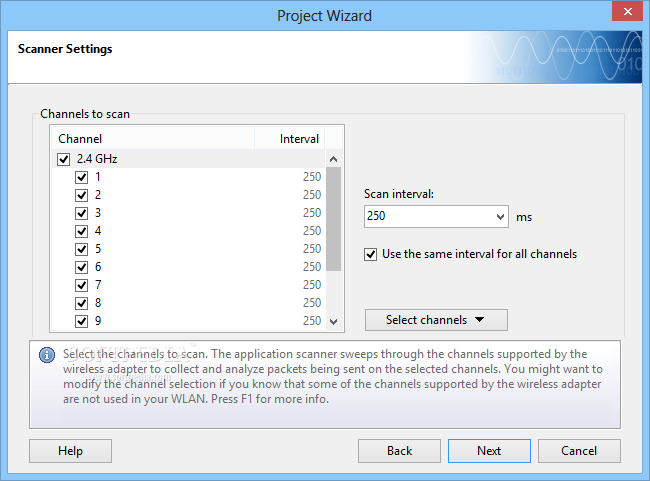
Task: Click the info icon in the hint box
Action: [46, 354]
